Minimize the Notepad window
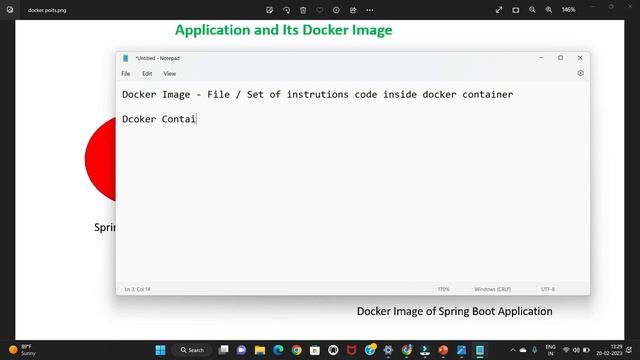 tap(541, 58)
